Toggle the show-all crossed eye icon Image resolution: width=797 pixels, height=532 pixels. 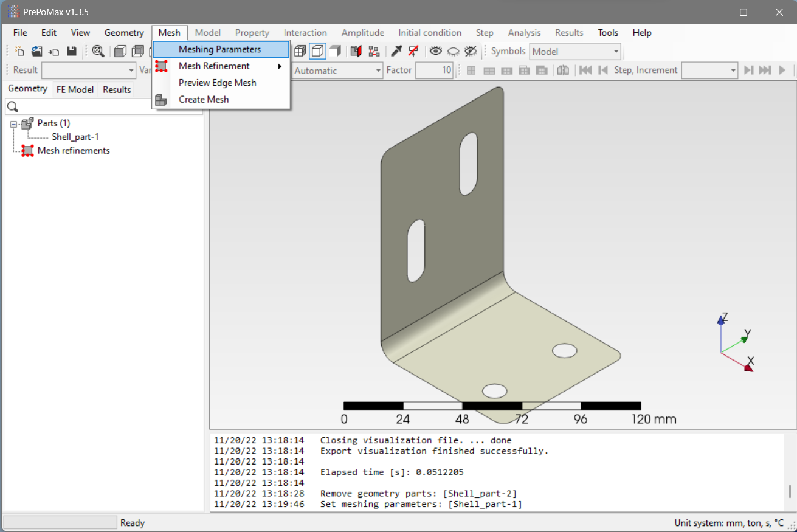[471, 51]
